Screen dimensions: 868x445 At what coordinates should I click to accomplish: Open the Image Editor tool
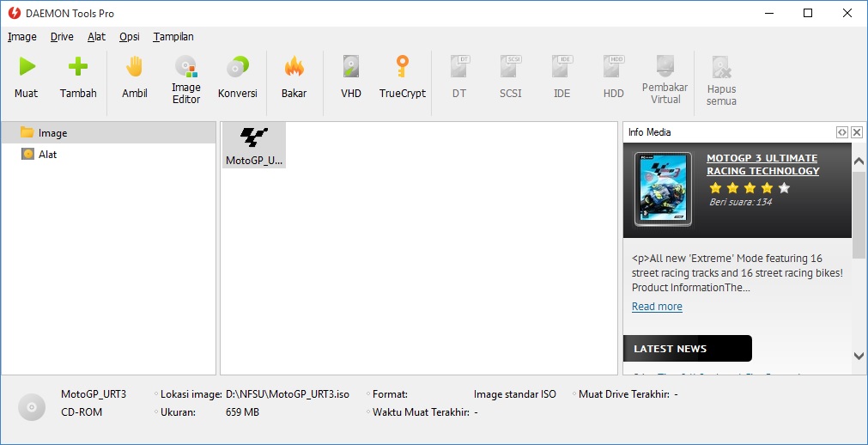click(x=186, y=66)
